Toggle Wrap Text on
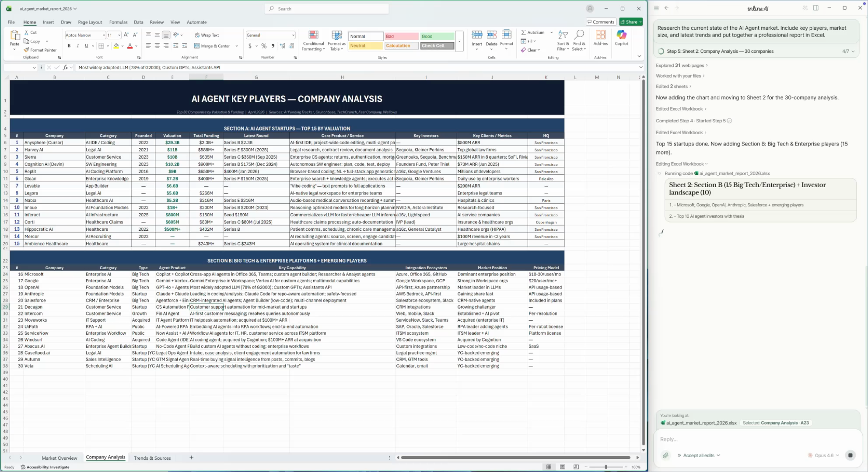868x472 pixels. [207, 35]
